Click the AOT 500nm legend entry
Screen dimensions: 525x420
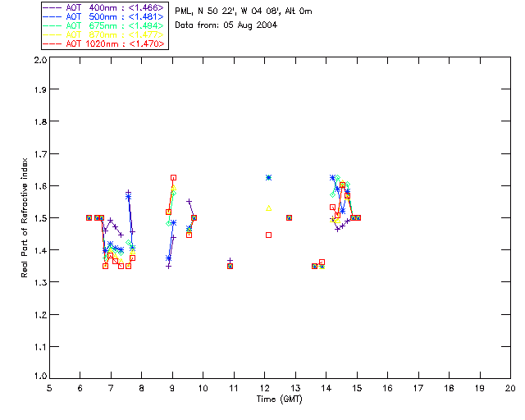point(105,16)
